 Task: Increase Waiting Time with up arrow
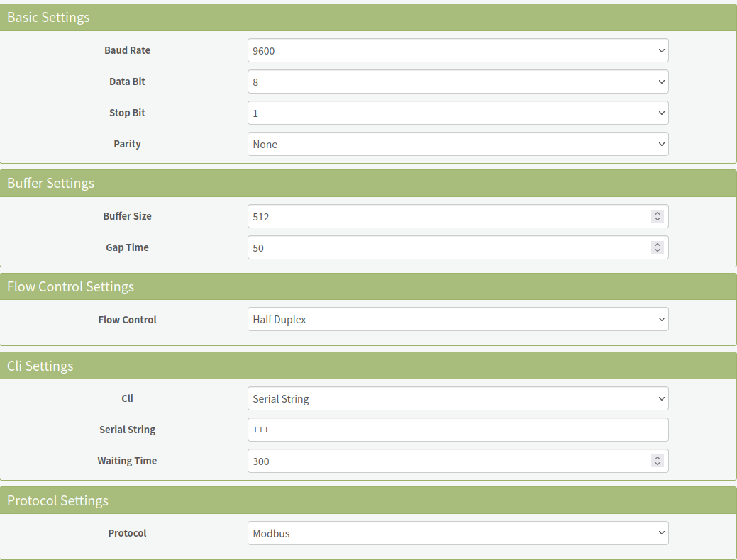(658, 458)
